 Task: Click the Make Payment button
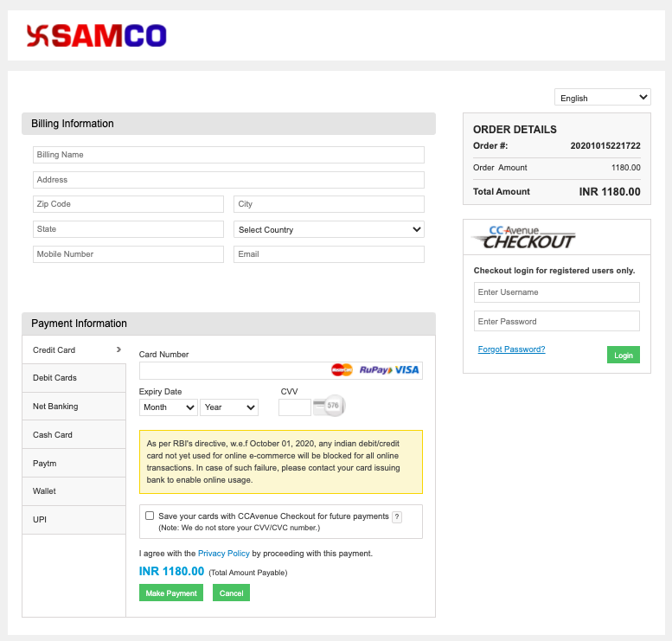click(x=171, y=593)
